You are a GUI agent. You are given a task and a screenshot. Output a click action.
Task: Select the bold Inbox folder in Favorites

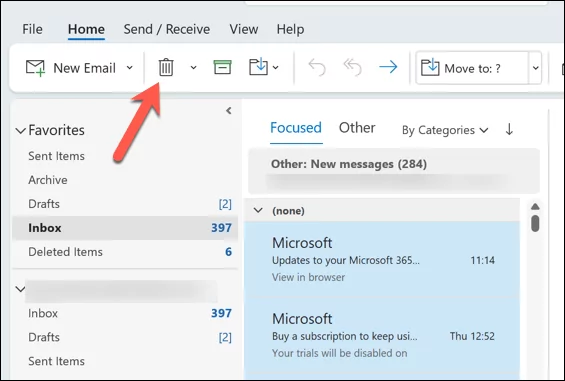pyautogui.click(x=125, y=228)
